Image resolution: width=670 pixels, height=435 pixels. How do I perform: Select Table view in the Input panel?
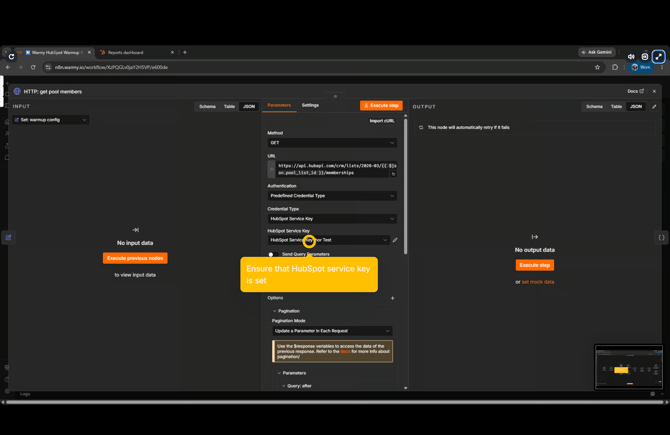click(x=229, y=106)
